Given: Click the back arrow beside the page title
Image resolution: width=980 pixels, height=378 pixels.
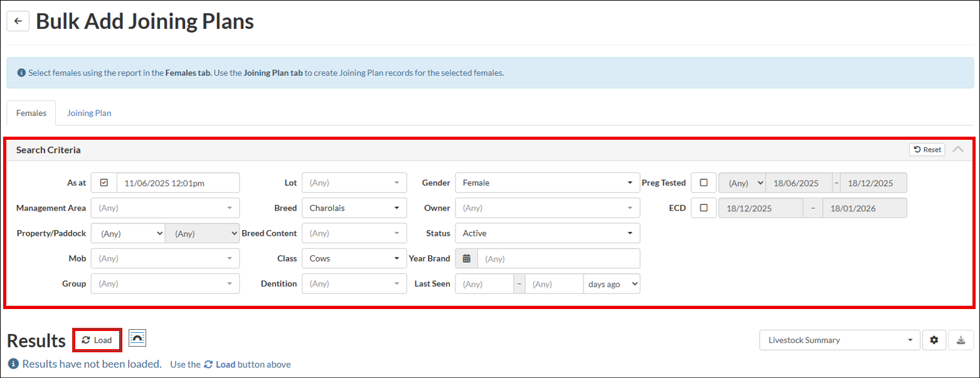Looking at the screenshot, I should pos(18,21).
